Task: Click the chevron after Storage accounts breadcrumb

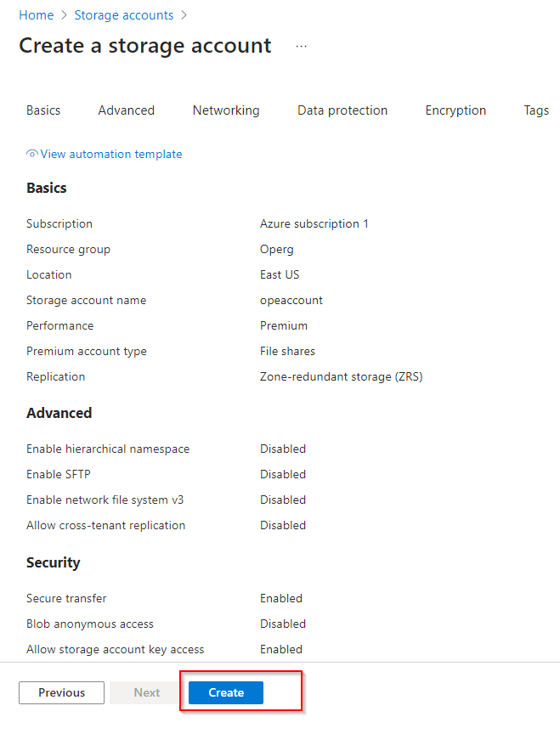Action: click(184, 15)
